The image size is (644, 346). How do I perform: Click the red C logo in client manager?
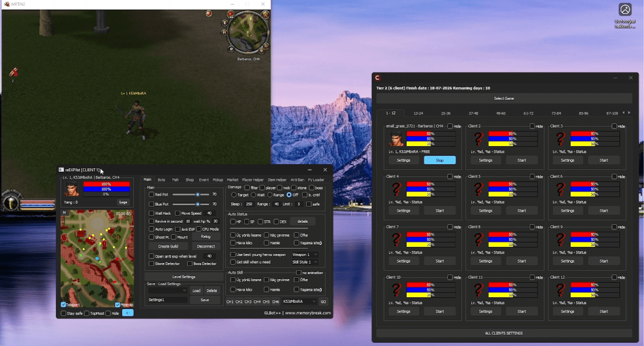378,78
